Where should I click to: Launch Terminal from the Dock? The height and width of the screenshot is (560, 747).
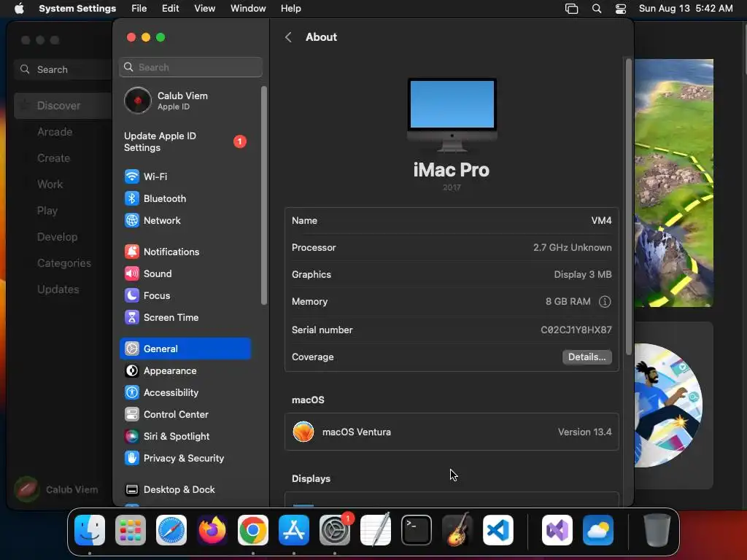[x=417, y=530]
